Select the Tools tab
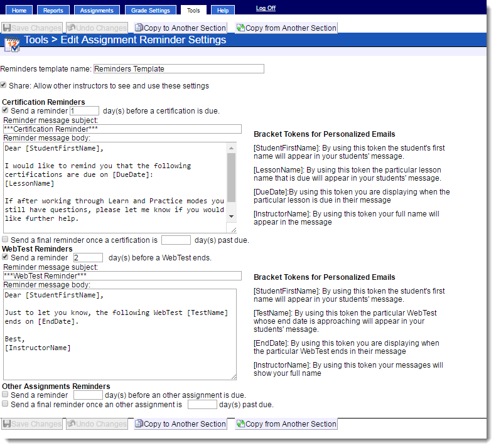Image resolution: width=496 pixels, height=448 pixels. pyautogui.click(x=193, y=10)
